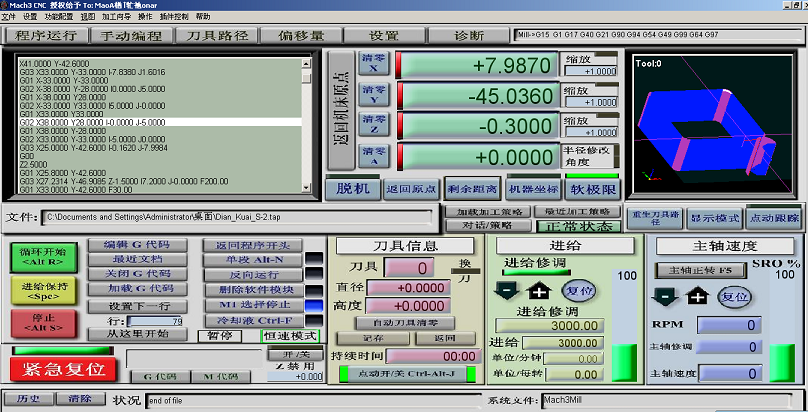Click the green feed rate override bar
Image resolution: width=808 pixels, height=412 pixels.
[x=625, y=363]
